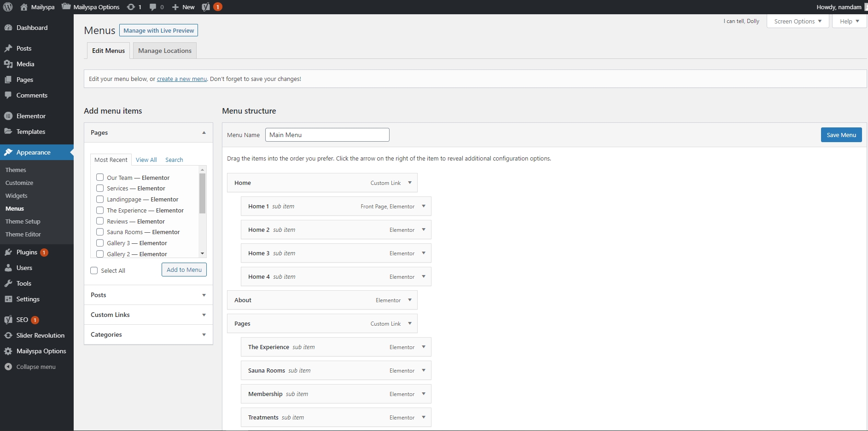Screen dimensions: 868x431
Task: Click the Menu Name input field
Action: 327,135
